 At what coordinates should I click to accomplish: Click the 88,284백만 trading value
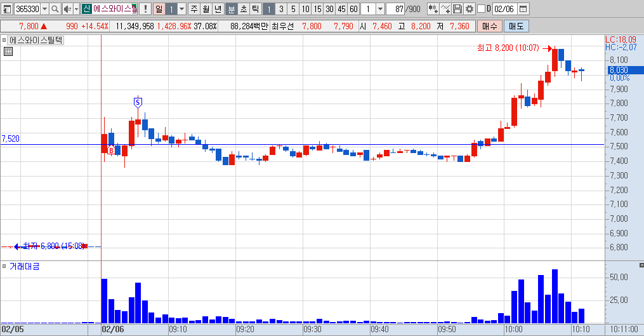pos(249,26)
